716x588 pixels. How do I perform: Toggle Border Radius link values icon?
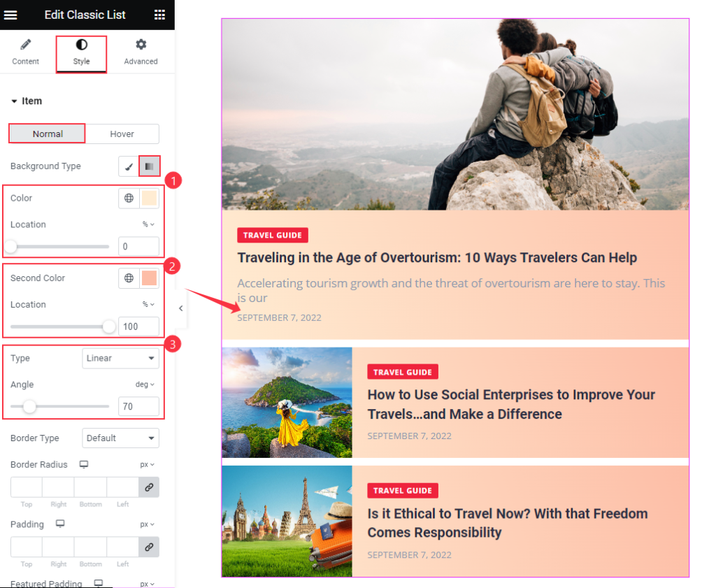pyautogui.click(x=149, y=487)
